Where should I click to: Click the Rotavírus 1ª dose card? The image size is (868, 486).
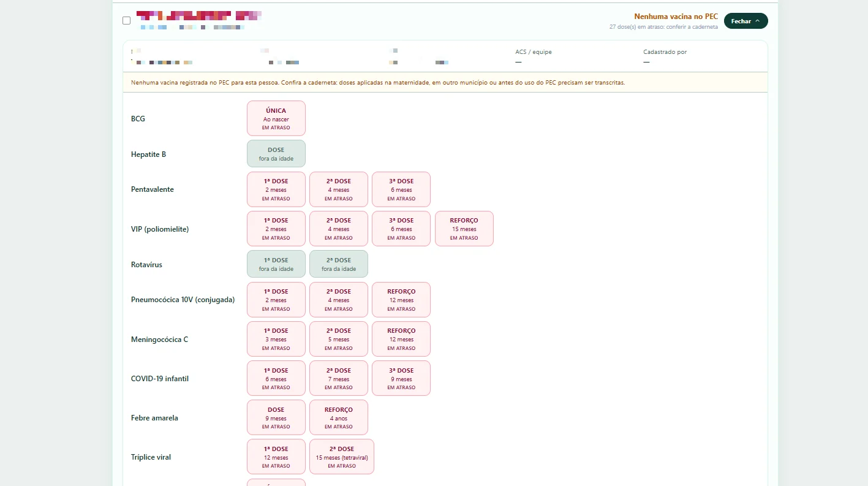pos(276,264)
